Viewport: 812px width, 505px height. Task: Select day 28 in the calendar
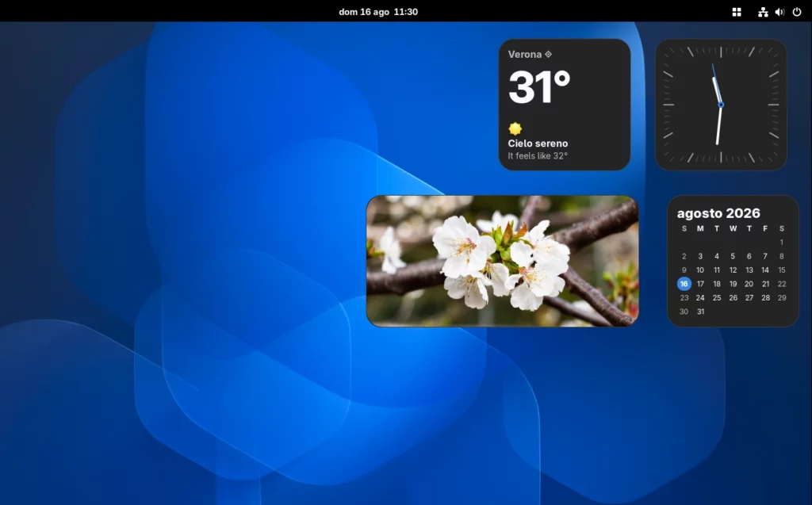tap(765, 298)
